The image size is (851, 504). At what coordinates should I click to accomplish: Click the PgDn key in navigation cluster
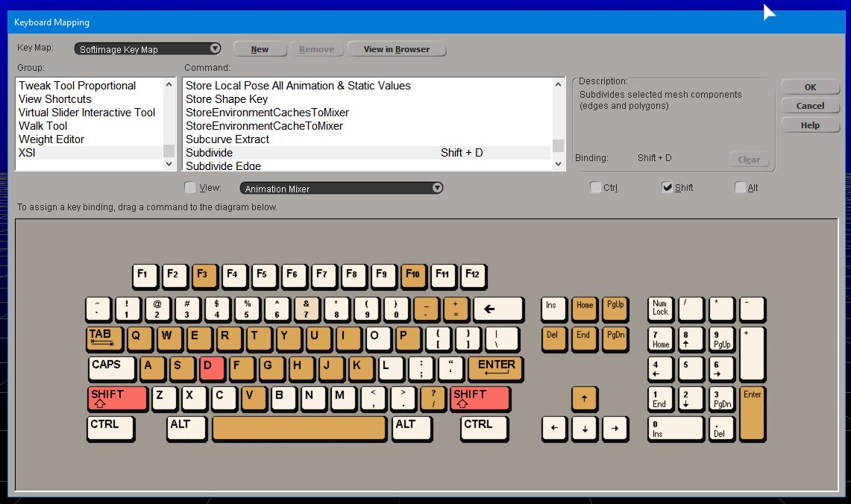615,338
